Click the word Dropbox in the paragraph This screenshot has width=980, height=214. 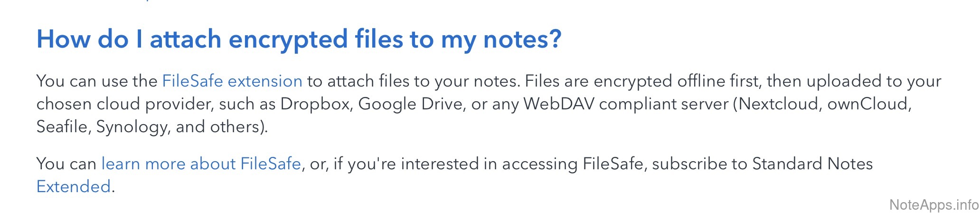(316, 104)
